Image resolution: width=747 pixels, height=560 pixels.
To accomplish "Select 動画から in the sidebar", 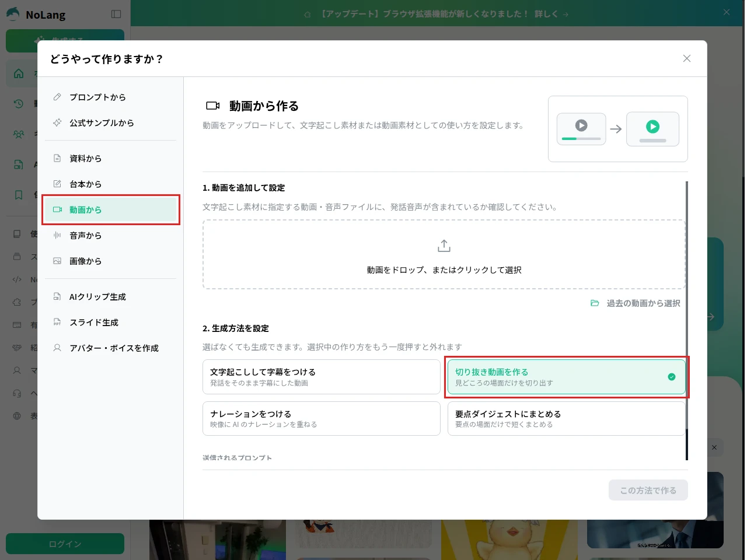I will tap(110, 209).
